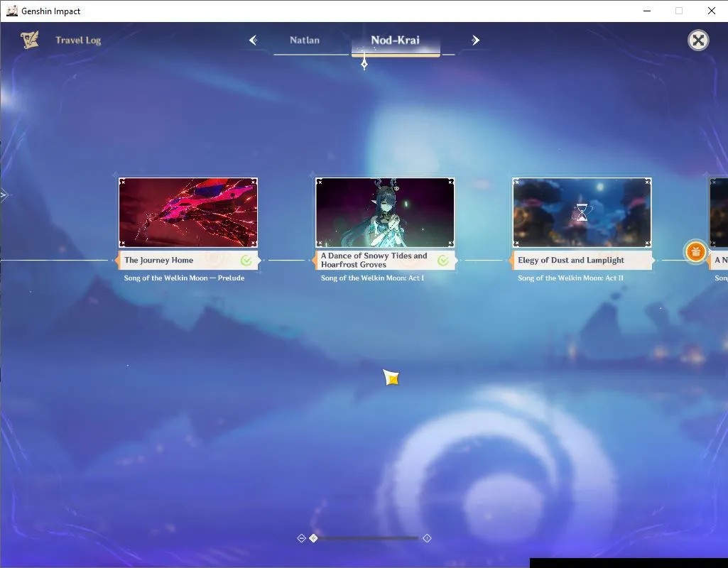Image resolution: width=728 pixels, height=568 pixels.
Task: Click completed checkmark on Snowy Tides quest
Action: click(443, 261)
